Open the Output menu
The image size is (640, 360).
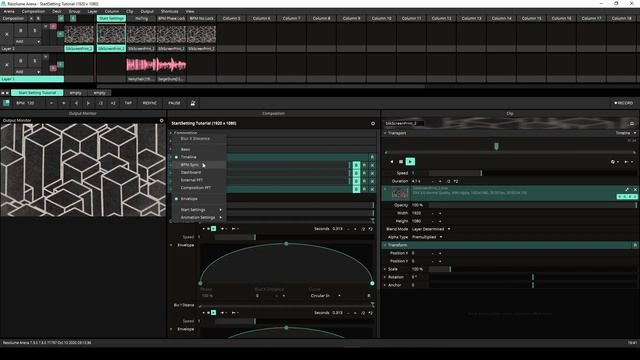click(x=147, y=11)
